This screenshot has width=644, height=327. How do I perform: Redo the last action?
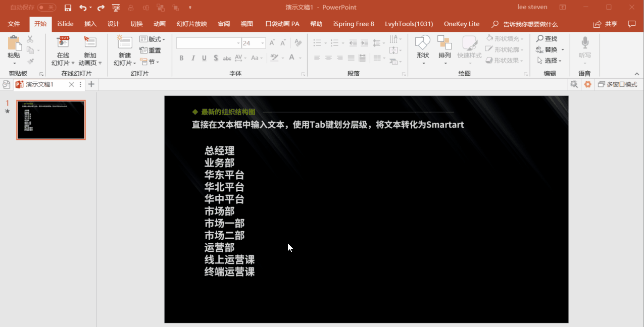click(101, 8)
